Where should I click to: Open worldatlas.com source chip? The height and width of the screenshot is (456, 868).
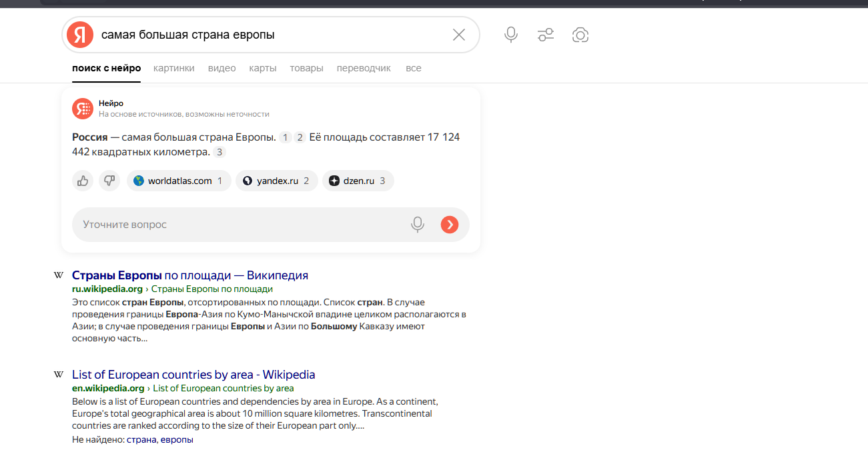pyautogui.click(x=179, y=181)
